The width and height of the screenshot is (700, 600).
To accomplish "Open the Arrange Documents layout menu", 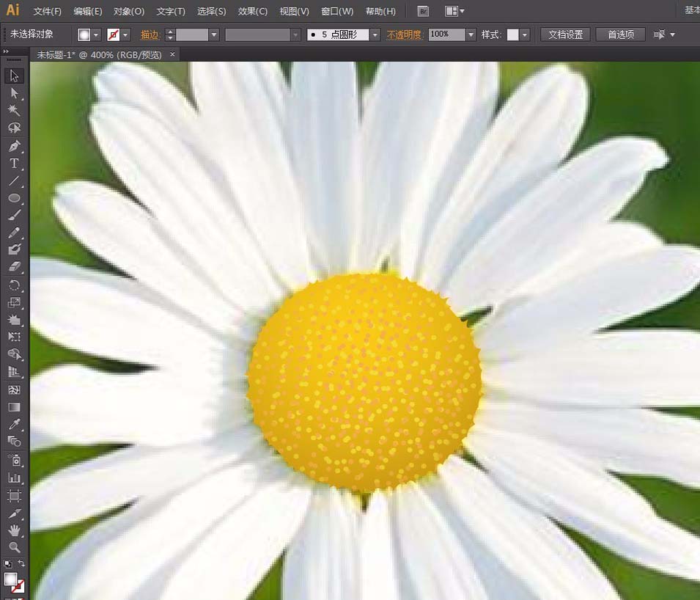I will (454, 11).
